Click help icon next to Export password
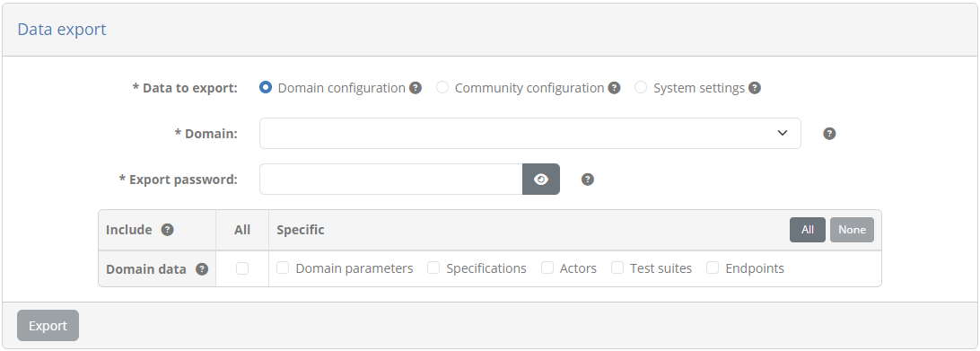Screen dimensions: 980x351 (588, 180)
